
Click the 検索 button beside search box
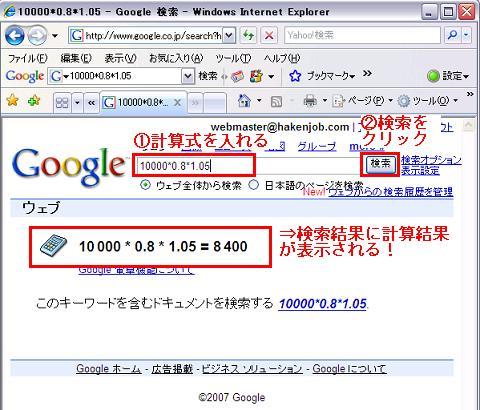(x=380, y=164)
